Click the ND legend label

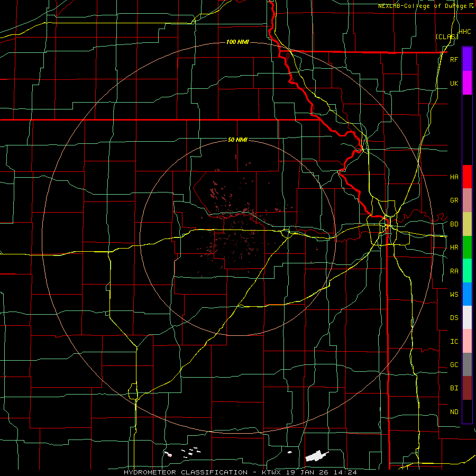tap(454, 412)
